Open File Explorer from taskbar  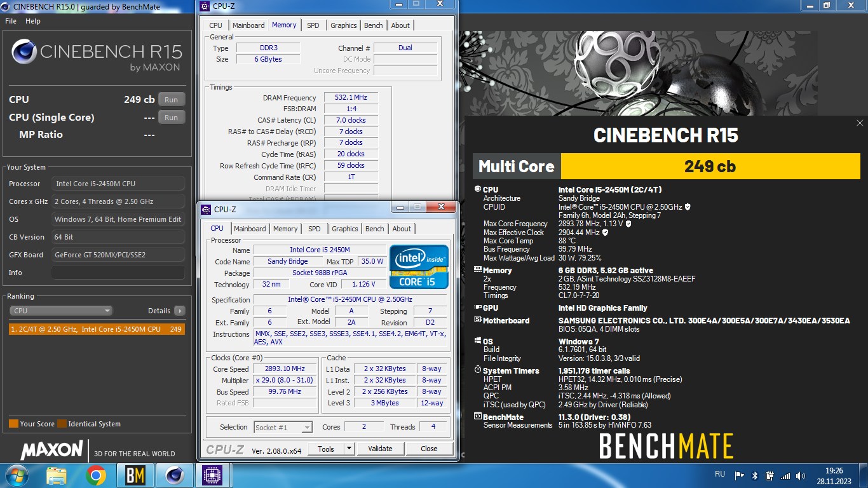click(x=57, y=475)
